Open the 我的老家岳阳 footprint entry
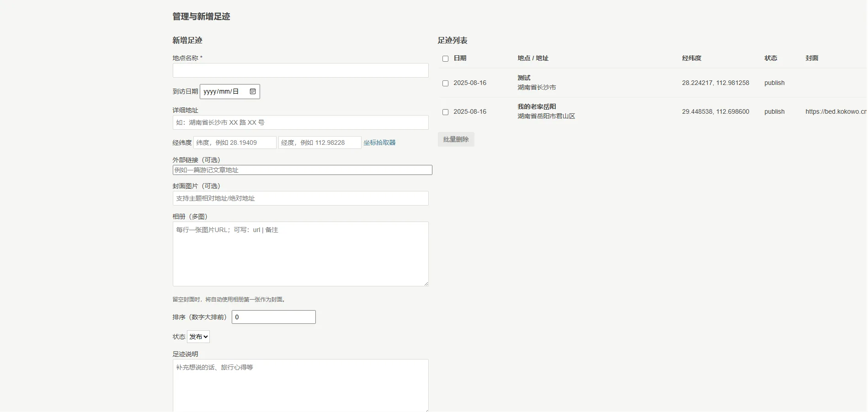Image resolution: width=868 pixels, height=412 pixels. click(537, 106)
